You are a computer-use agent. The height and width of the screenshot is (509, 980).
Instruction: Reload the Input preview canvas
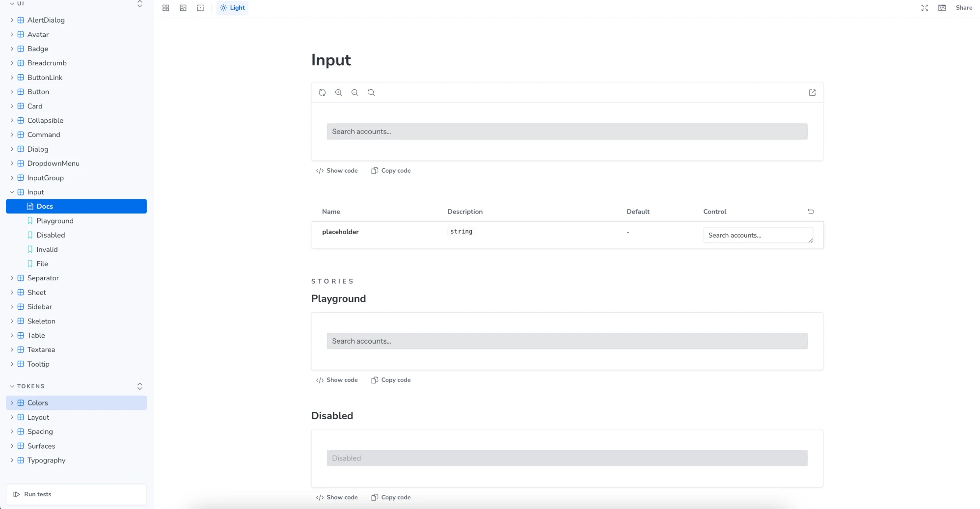click(x=322, y=92)
